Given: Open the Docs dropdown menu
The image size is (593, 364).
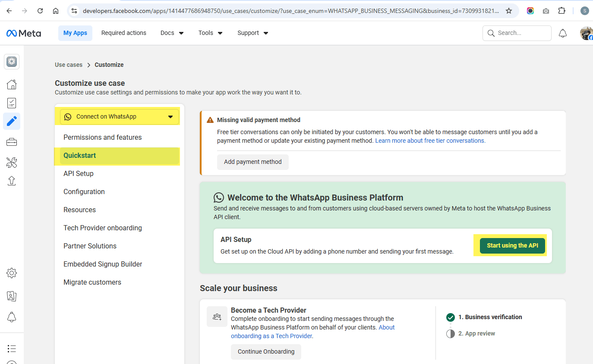Looking at the screenshot, I should 171,33.
